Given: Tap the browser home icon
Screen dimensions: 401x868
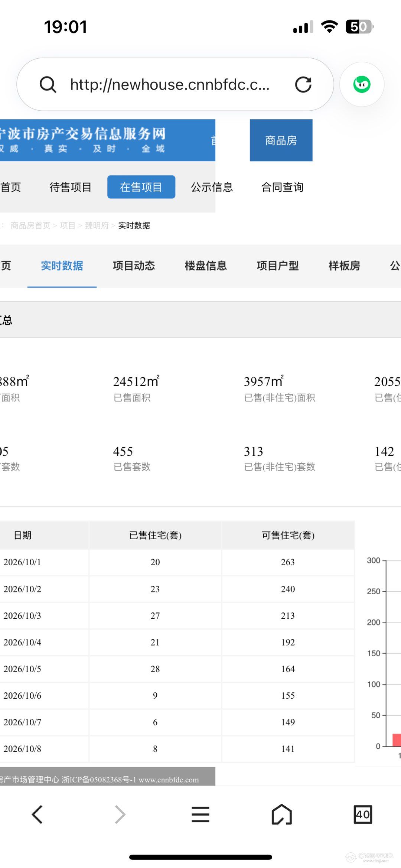Looking at the screenshot, I should click(x=282, y=815).
